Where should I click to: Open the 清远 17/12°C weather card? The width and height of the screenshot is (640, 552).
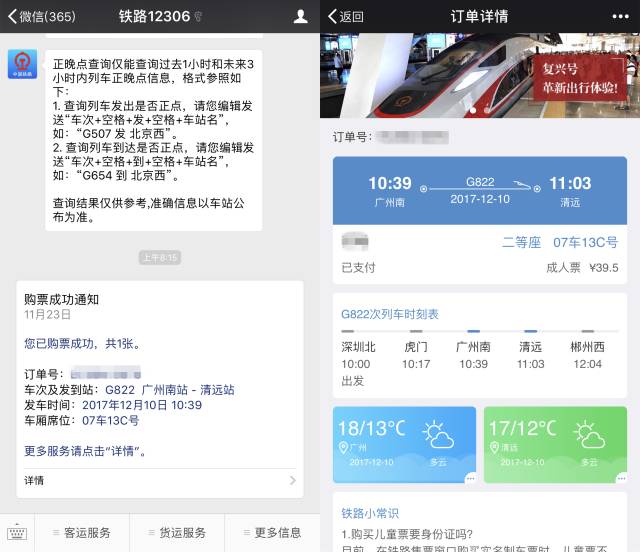pos(556,445)
